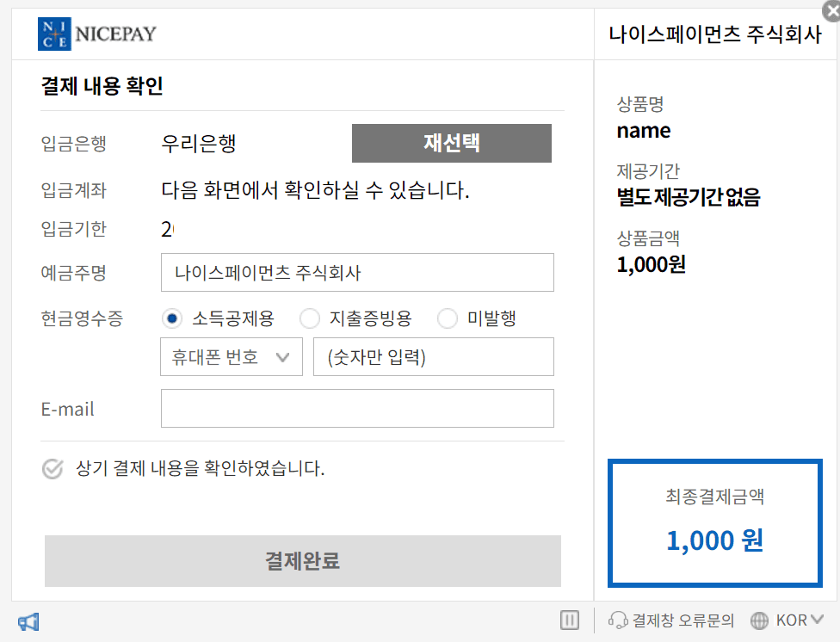Focus the 예금주명 input field
The height and width of the screenshot is (642, 840).
pyautogui.click(x=357, y=273)
